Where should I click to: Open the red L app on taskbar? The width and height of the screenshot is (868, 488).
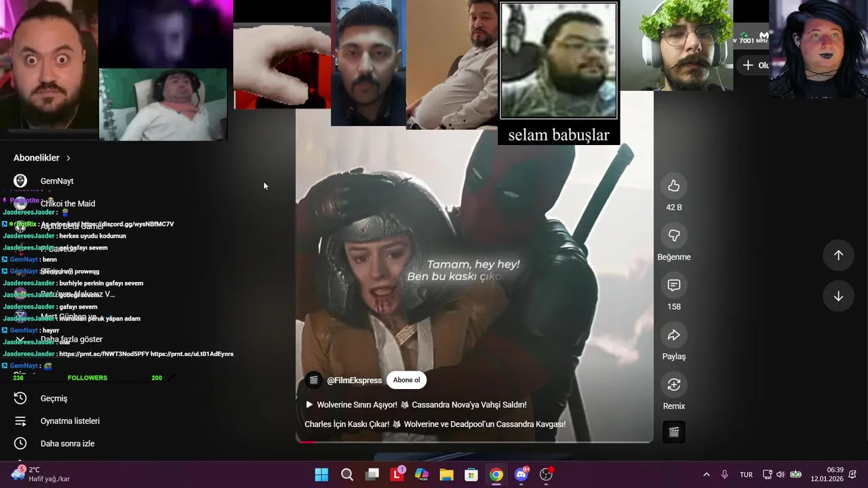(x=397, y=474)
